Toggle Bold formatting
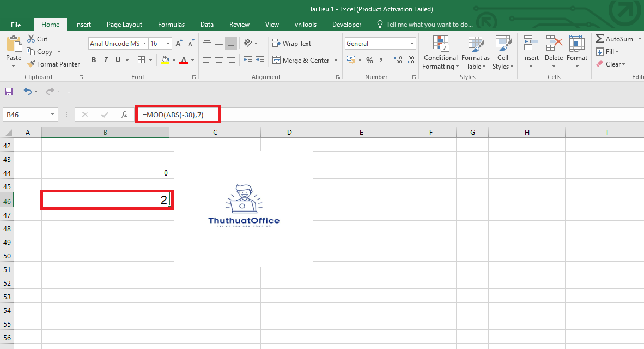The image size is (644, 349). [x=94, y=60]
